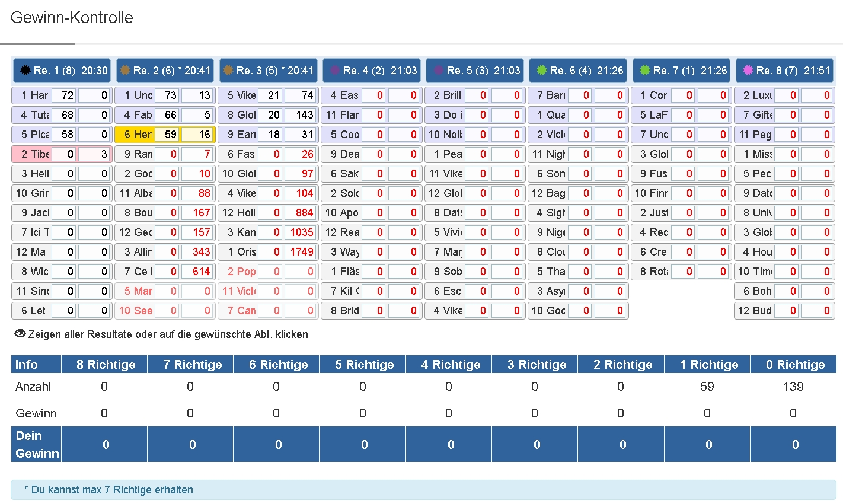
Task: Click the '8 Richtige' column header
Action: 106,365
